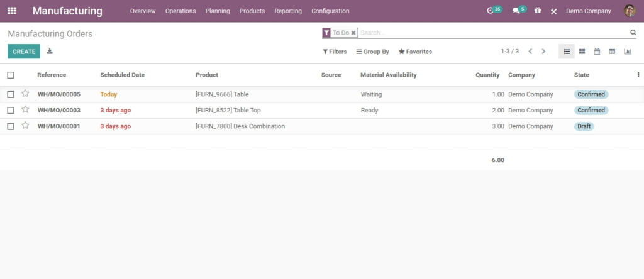Screen dimensions: 644x279
Task: Sort by the State column header
Action: tap(582, 75)
